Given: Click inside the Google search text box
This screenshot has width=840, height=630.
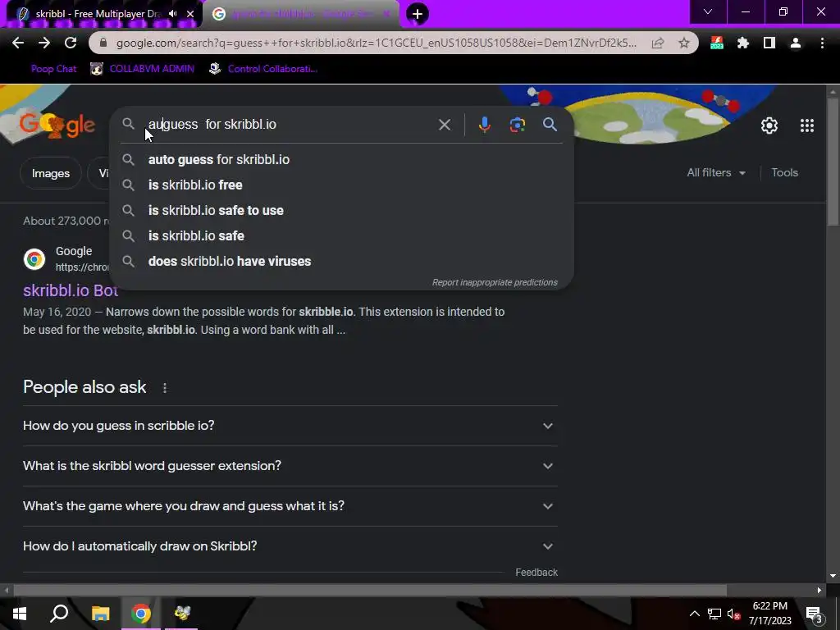Looking at the screenshot, I should tap(290, 125).
